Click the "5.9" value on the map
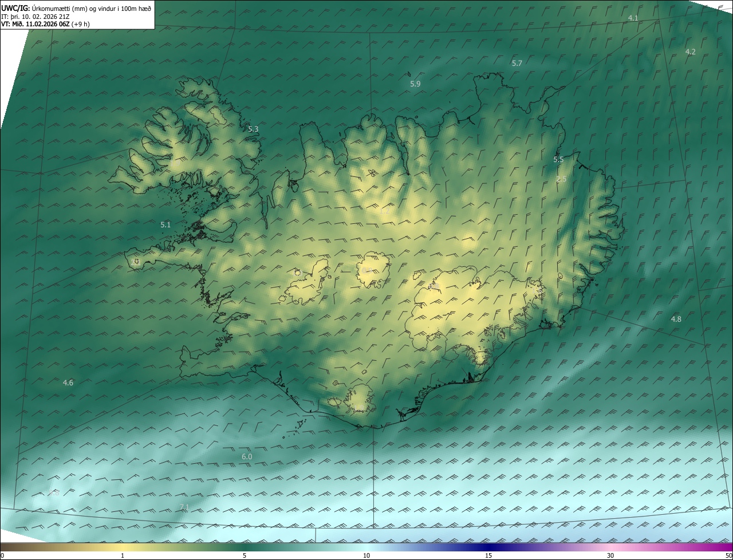The height and width of the screenshot is (560, 733). [415, 84]
